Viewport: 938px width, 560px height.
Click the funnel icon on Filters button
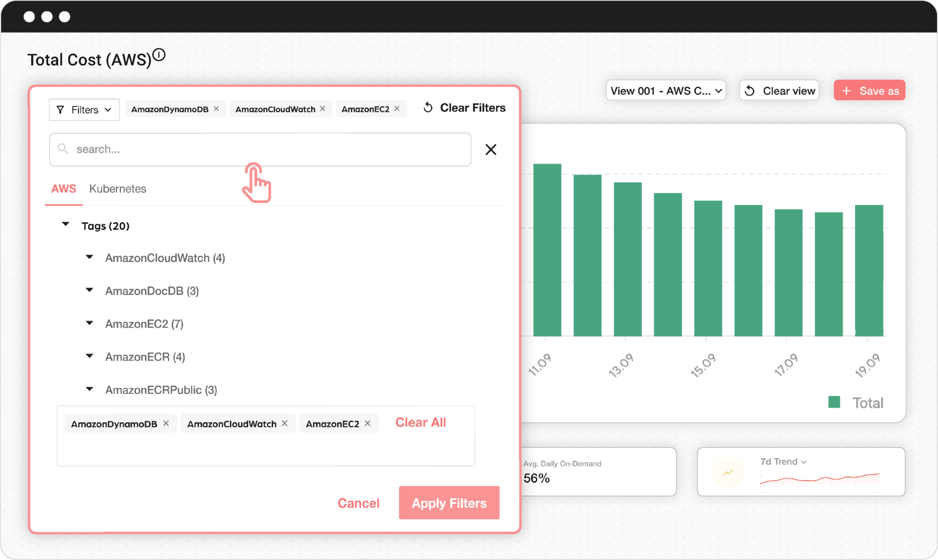click(x=60, y=110)
